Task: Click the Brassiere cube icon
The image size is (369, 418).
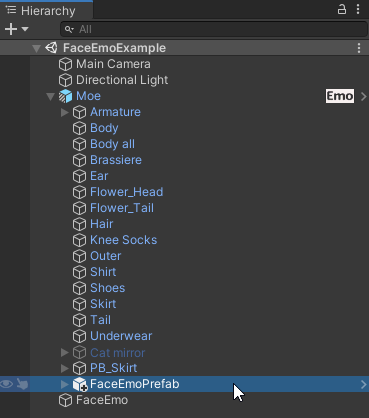Action: point(79,160)
